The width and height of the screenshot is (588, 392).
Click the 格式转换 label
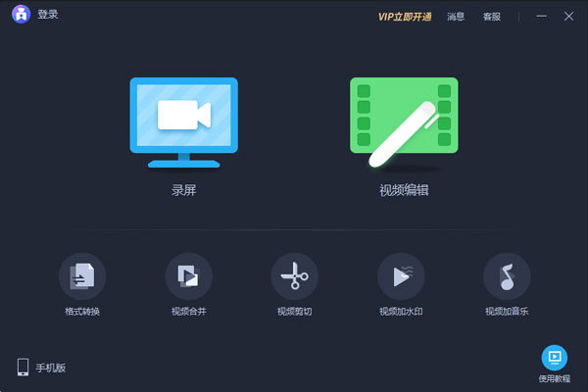pos(82,312)
